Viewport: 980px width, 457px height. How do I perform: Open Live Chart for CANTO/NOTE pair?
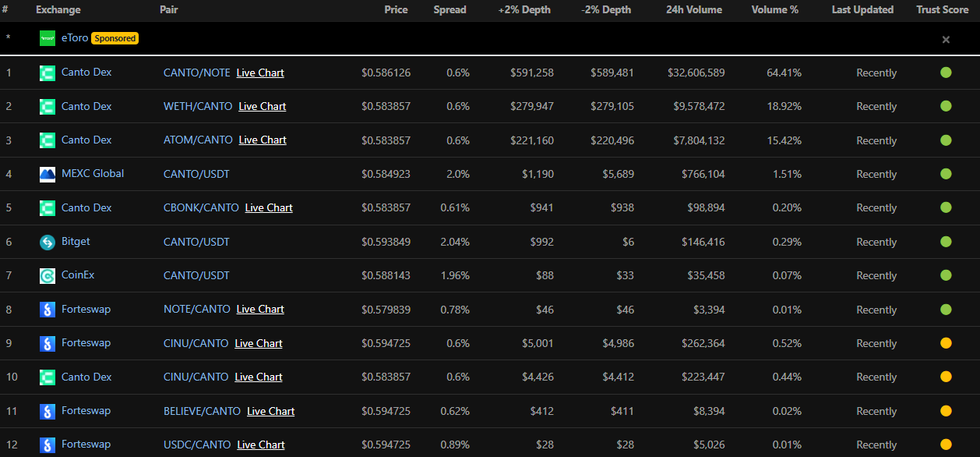(x=260, y=73)
